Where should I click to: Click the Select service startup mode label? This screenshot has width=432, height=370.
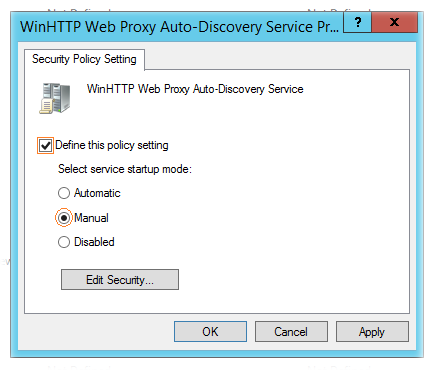(125, 169)
